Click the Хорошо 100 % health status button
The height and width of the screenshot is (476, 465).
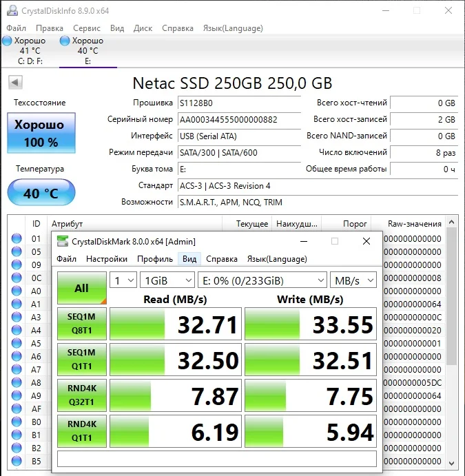[41, 133]
